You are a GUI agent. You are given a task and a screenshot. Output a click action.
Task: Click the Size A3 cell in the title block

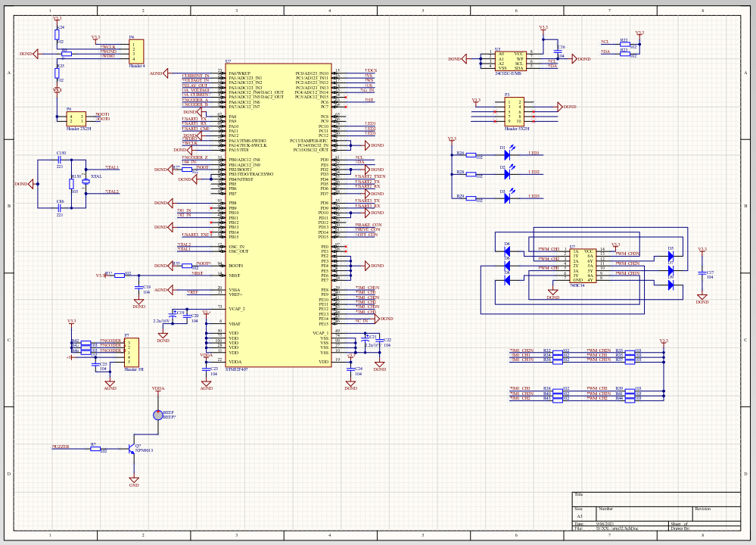point(584,514)
